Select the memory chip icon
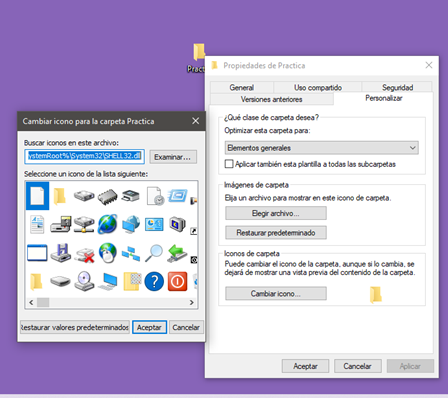This screenshot has height=398, width=448. pyautogui.click(x=107, y=197)
